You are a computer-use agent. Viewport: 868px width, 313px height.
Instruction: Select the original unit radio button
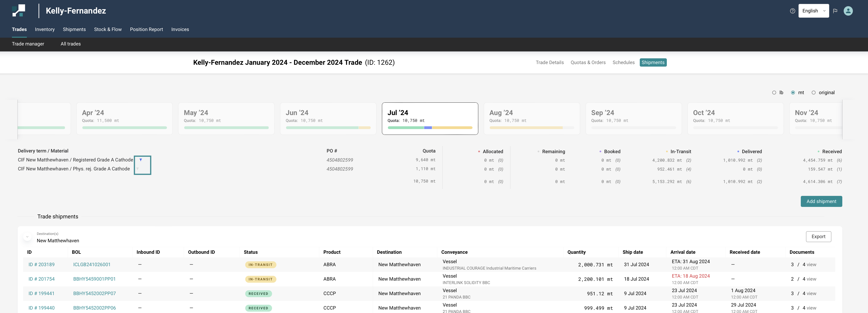coord(813,93)
